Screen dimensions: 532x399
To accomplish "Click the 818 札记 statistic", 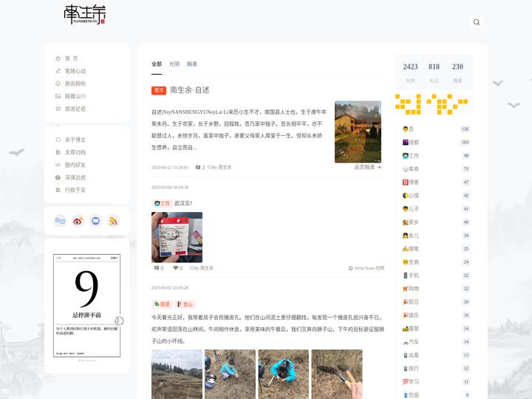I will tap(434, 72).
